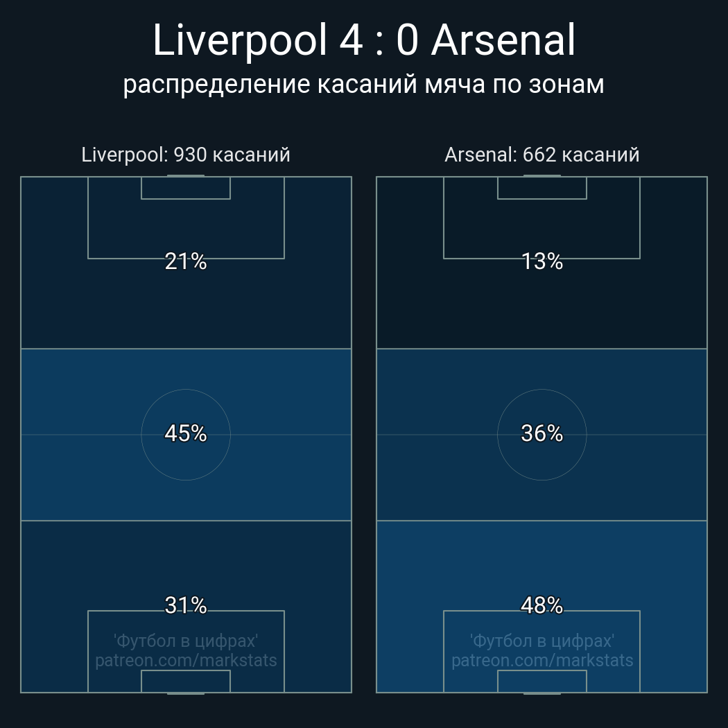This screenshot has width=728, height=728.
Task: Click the Russian subtitle about touch distribution
Action: click(x=363, y=84)
